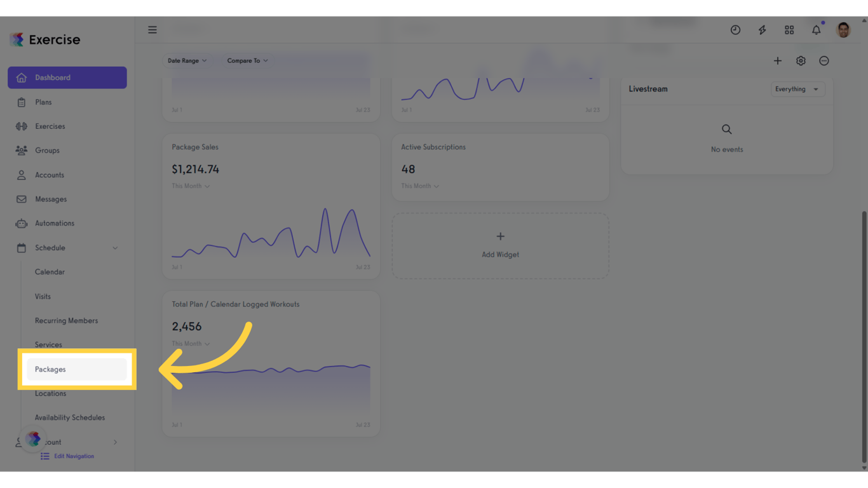This screenshot has height=488, width=868.
Task: Open the Date Range dropdown
Action: (186, 60)
